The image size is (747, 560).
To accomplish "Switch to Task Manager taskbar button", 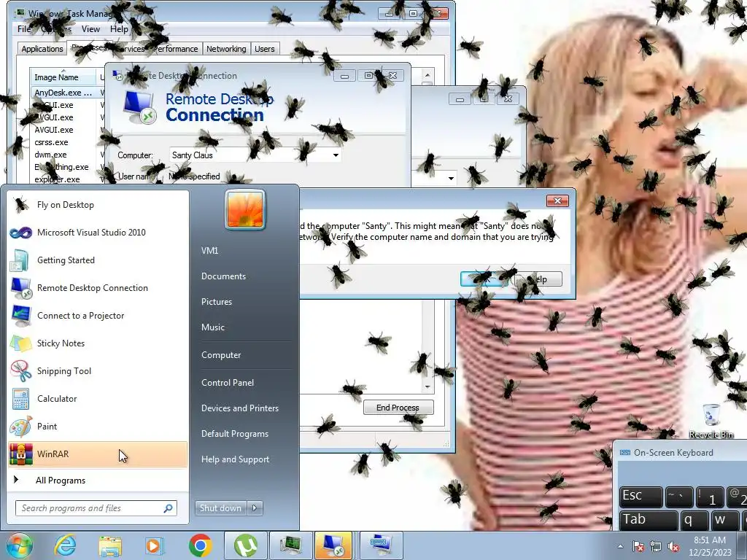I will click(x=290, y=545).
